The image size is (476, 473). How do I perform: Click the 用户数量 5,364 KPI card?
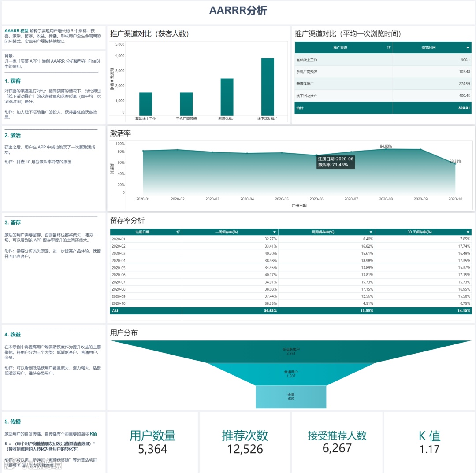click(x=152, y=442)
